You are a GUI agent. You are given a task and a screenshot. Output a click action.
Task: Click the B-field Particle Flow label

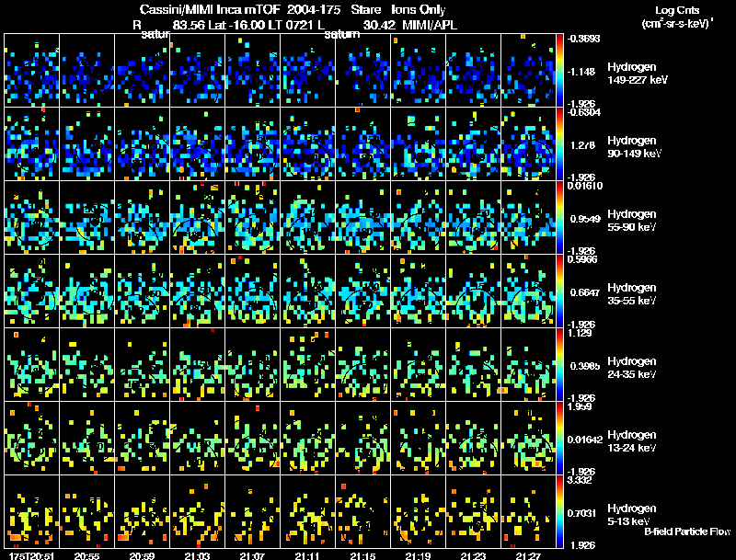point(687,531)
